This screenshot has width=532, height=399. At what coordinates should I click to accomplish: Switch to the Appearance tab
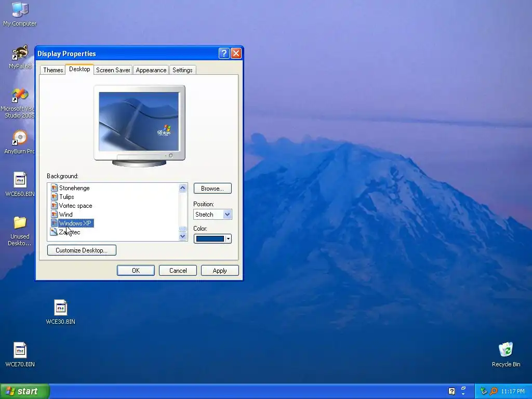(x=151, y=70)
